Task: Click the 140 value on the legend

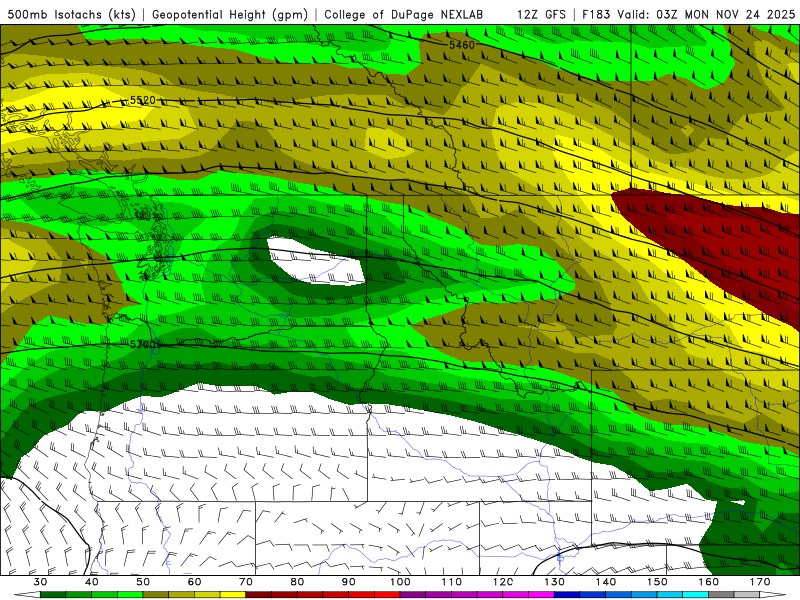Action: pyautogui.click(x=606, y=582)
